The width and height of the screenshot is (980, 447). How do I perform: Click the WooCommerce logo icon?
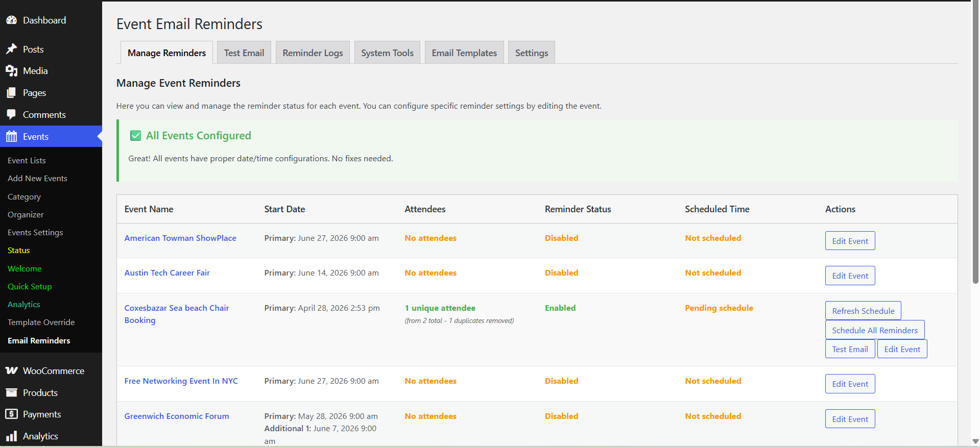coord(12,370)
